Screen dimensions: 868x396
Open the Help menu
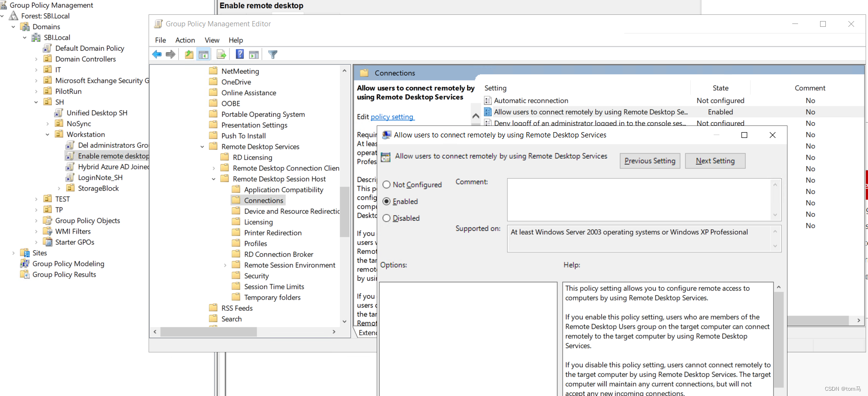[x=236, y=40]
